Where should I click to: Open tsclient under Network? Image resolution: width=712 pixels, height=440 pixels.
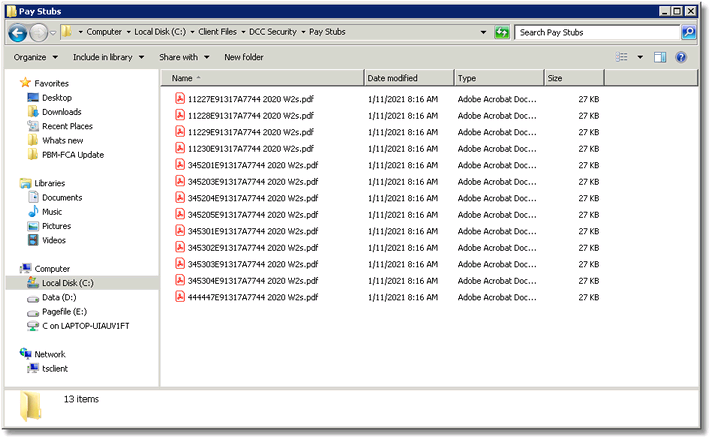pyautogui.click(x=55, y=369)
